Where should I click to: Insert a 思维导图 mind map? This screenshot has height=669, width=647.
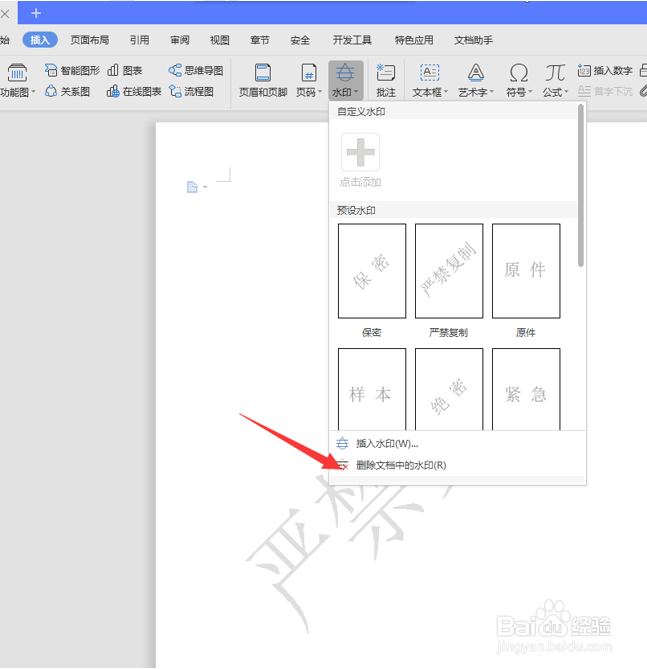point(196,70)
